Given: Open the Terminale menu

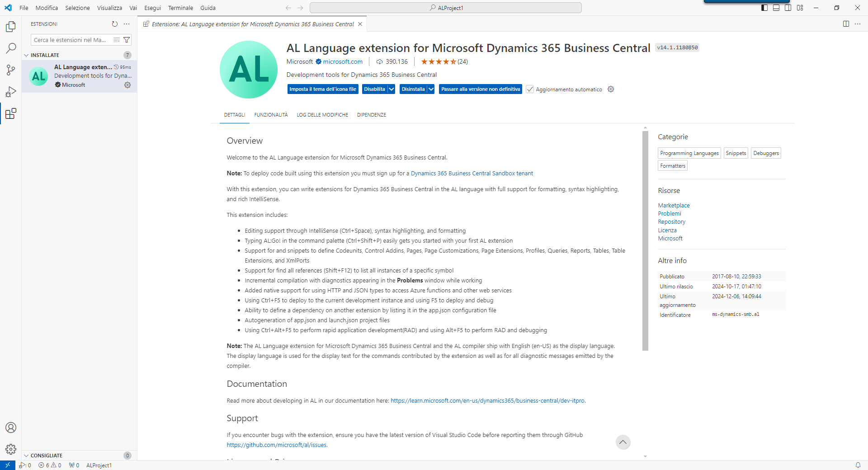Looking at the screenshot, I should coord(180,8).
